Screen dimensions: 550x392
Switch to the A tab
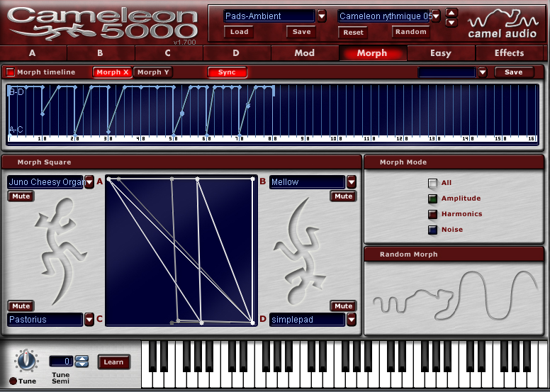tap(33, 53)
